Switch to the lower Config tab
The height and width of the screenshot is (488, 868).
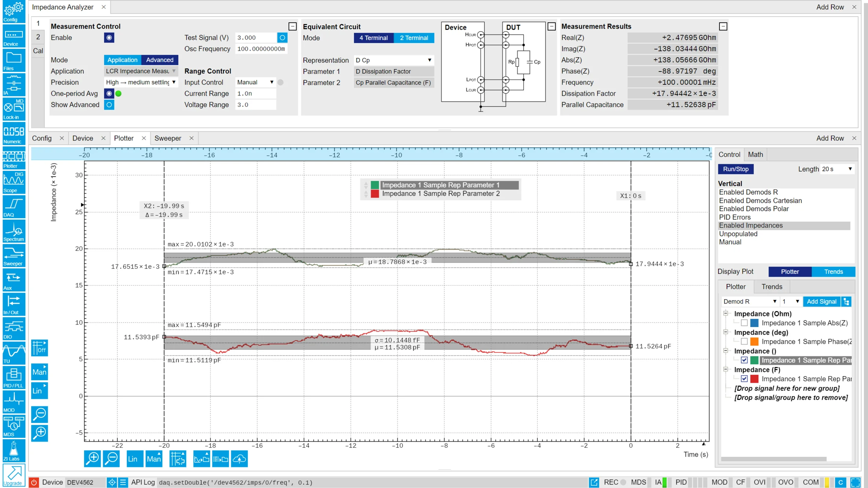coord(42,138)
